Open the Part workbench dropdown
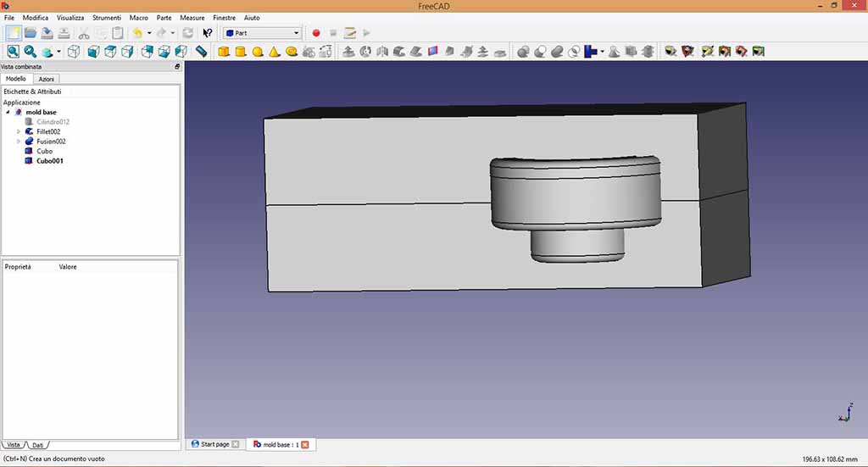 [262, 33]
